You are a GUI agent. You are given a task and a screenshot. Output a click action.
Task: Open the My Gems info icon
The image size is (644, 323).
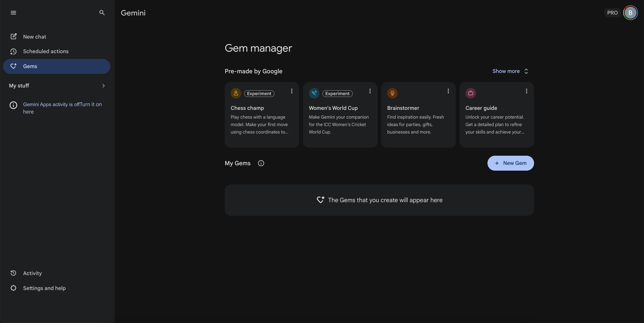[x=261, y=163]
